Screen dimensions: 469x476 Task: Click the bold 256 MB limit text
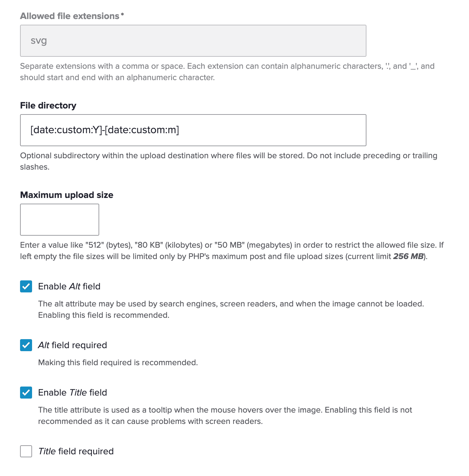click(408, 256)
